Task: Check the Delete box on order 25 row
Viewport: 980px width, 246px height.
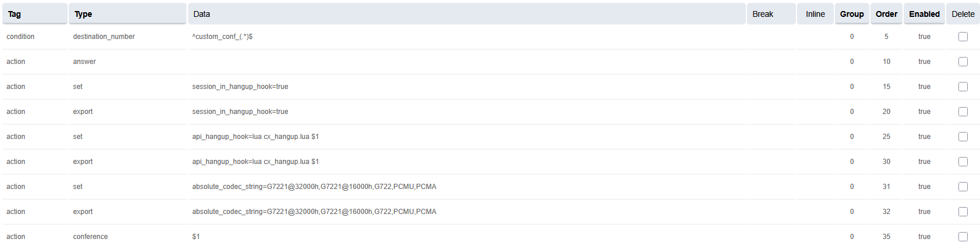Action: coord(963,137)
